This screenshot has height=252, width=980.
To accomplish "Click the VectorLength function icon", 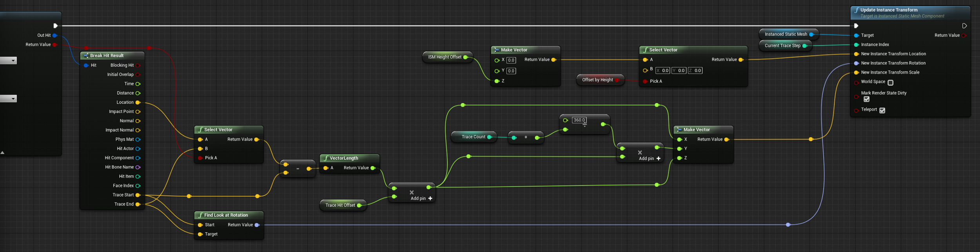I will tap(326, 158).
